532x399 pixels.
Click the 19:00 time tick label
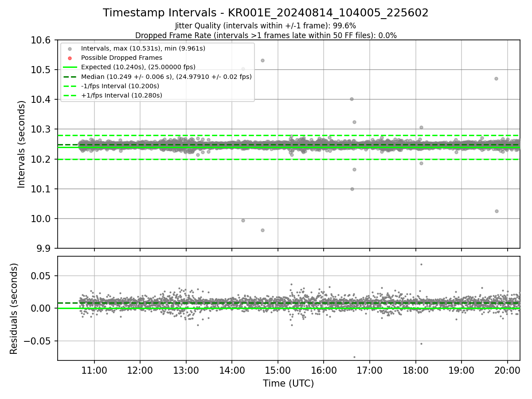pyautogui.click(x=462, y=370)
